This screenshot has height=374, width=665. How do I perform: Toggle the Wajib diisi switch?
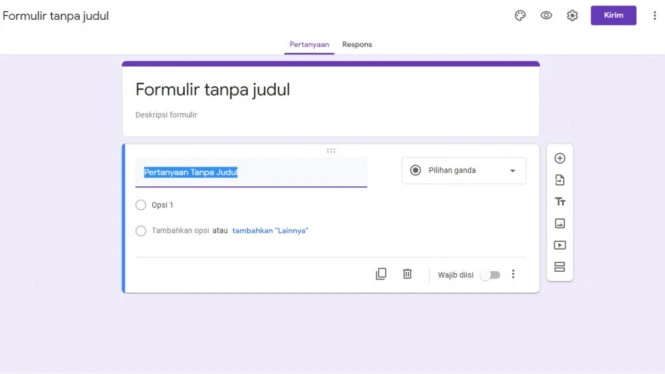coord(490,275)
